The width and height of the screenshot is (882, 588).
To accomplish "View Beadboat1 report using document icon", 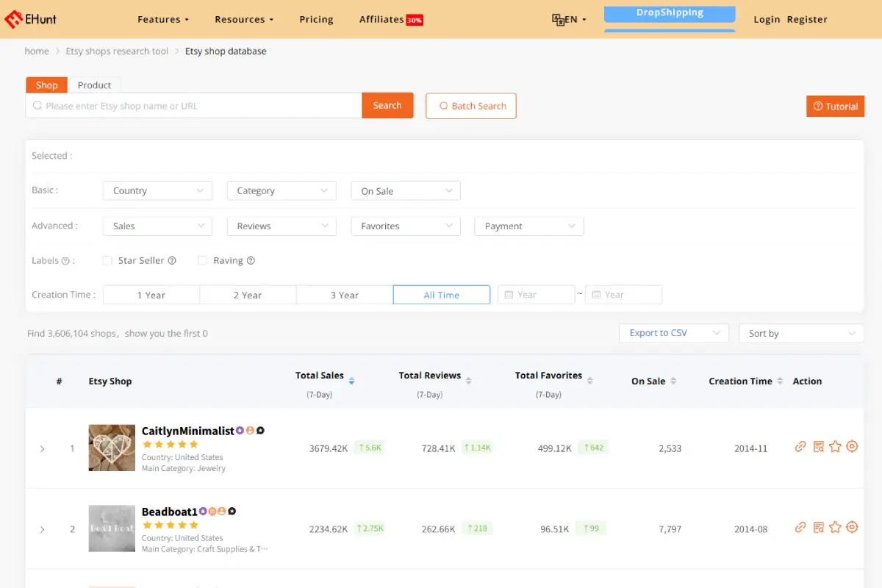I will 818,527.
